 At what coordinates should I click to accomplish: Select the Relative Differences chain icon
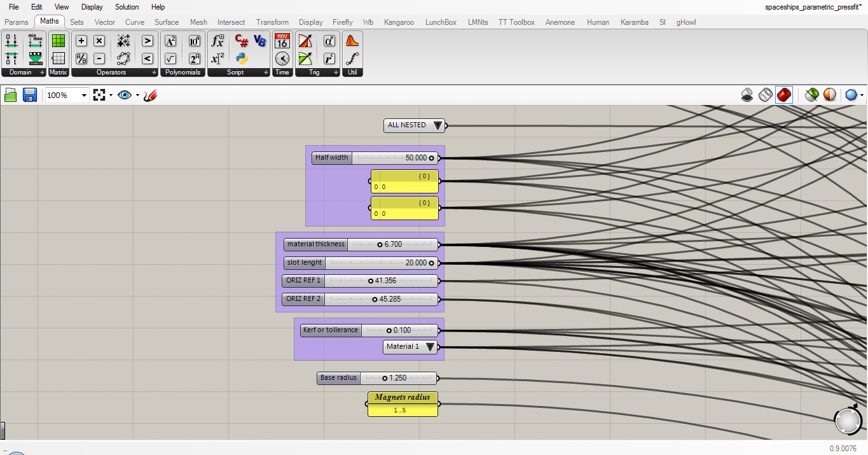click(124, 59)
